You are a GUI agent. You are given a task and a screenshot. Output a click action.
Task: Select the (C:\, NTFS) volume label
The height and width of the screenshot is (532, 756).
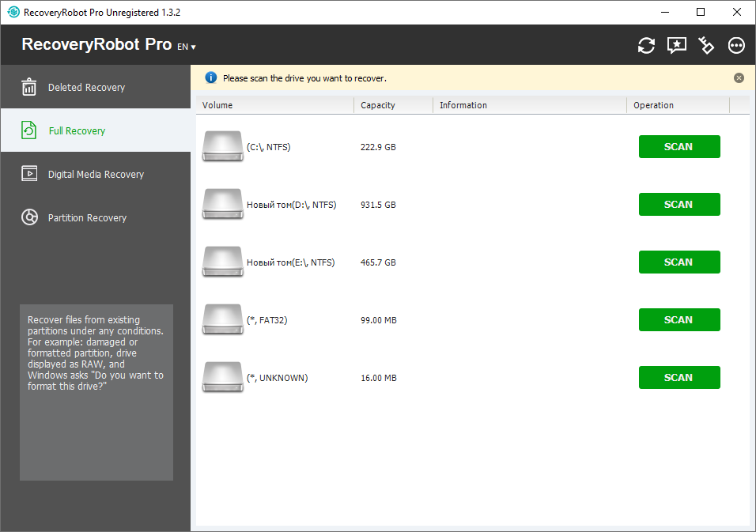click(269, 147)
